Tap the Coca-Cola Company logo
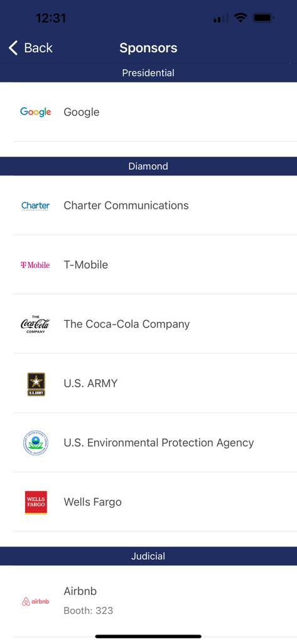 point(36,324)
